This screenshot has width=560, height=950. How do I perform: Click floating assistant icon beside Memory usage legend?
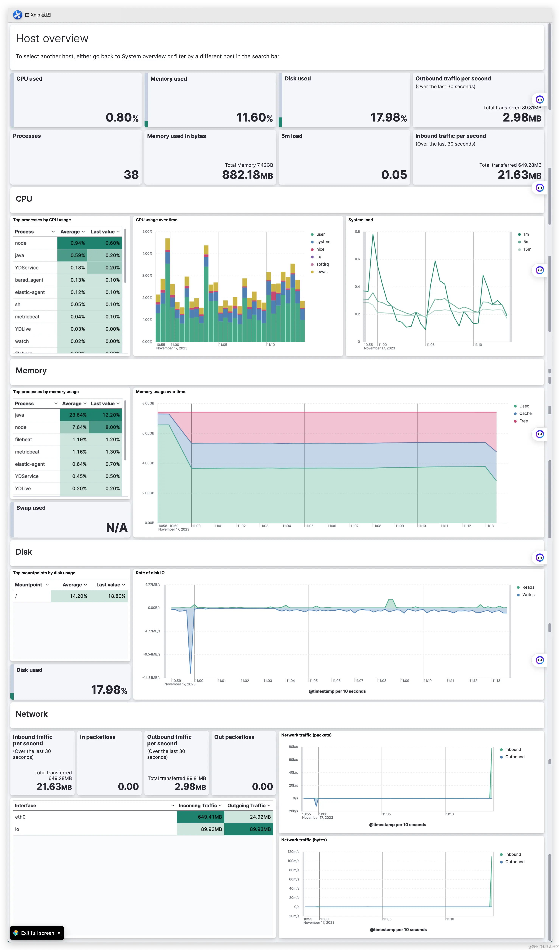tap(540, 434)
